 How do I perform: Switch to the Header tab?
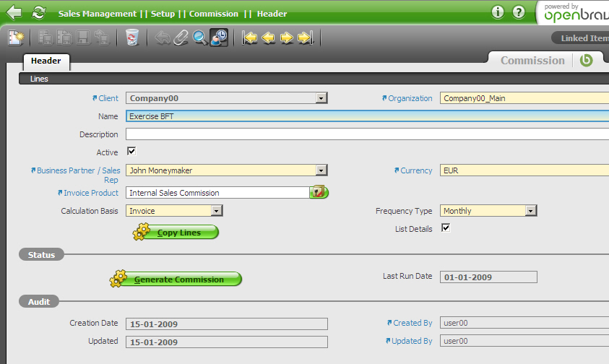tap(46, 61)
